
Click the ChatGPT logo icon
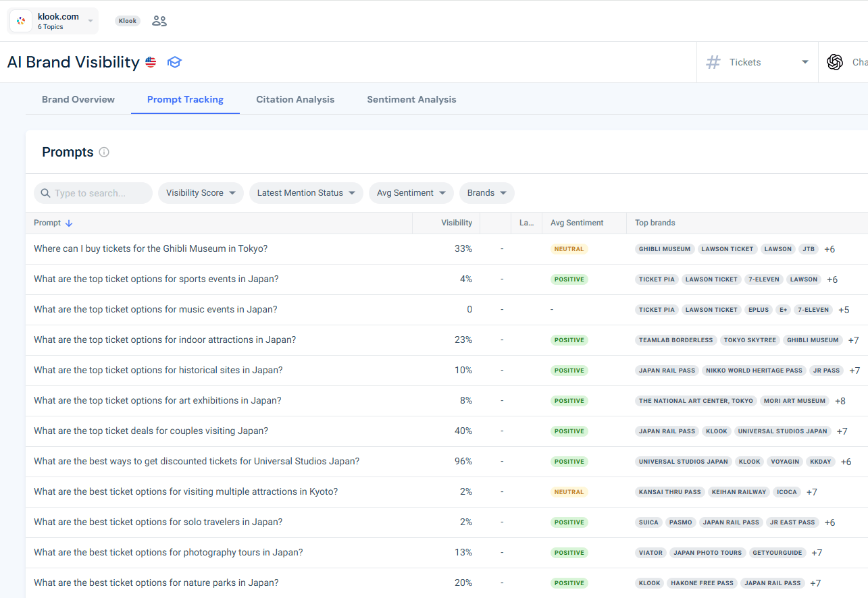tap(835, 62)
